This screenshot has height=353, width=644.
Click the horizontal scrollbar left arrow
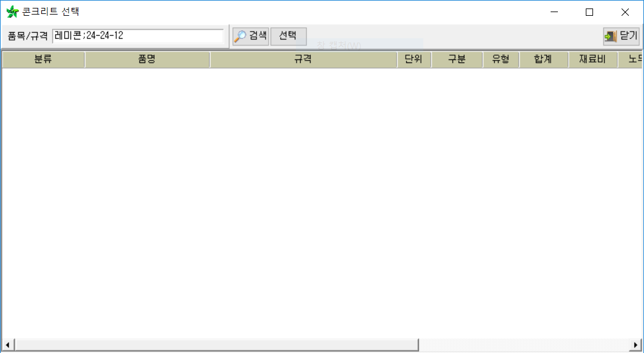tap(7, 345)
